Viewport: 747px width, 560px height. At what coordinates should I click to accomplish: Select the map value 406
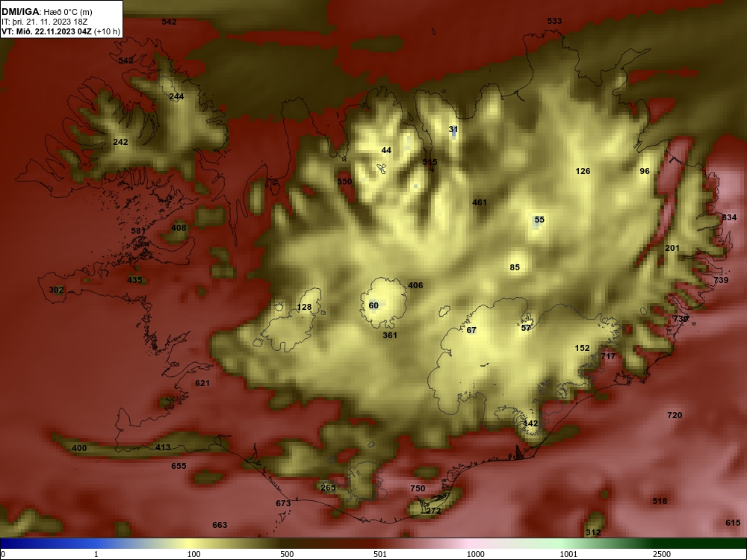(415, 285)
